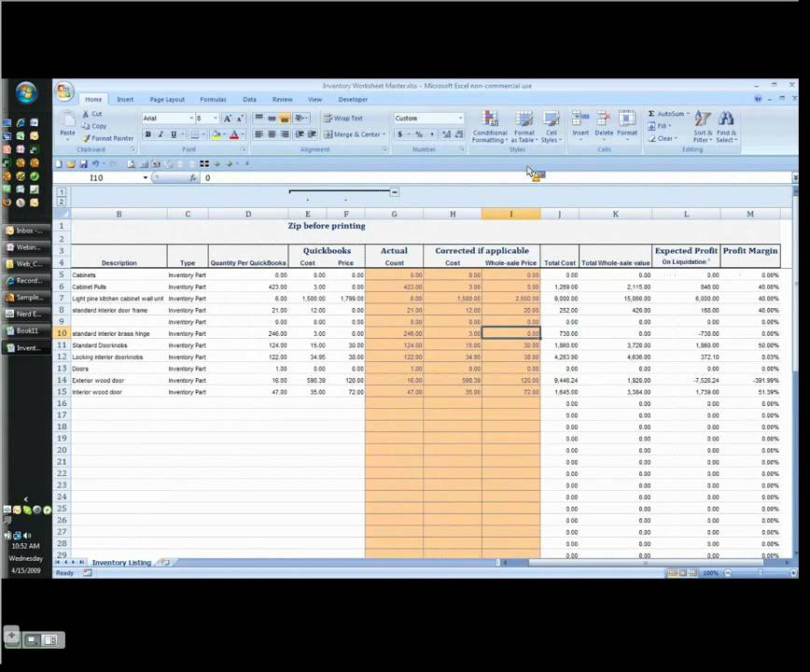Click Increase Decimal icon
The height and width of the screenshot is (672, 810).
pyautogui.click(x=446, y=134)
